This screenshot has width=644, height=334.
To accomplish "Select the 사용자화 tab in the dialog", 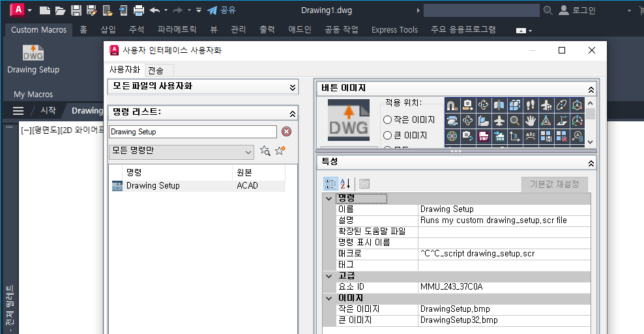I will 124,69.
